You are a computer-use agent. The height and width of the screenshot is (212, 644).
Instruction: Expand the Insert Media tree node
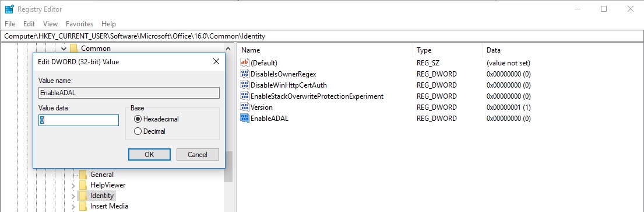coord(73,207)
